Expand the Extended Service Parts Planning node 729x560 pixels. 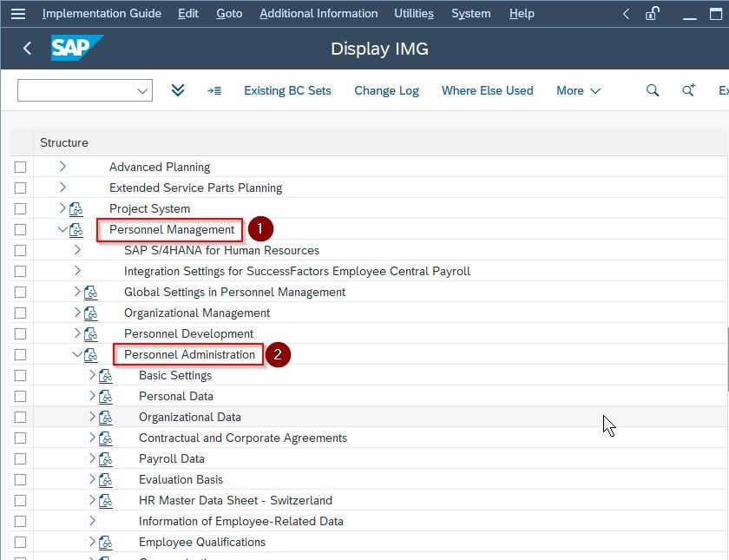click(x=62, y=187)
